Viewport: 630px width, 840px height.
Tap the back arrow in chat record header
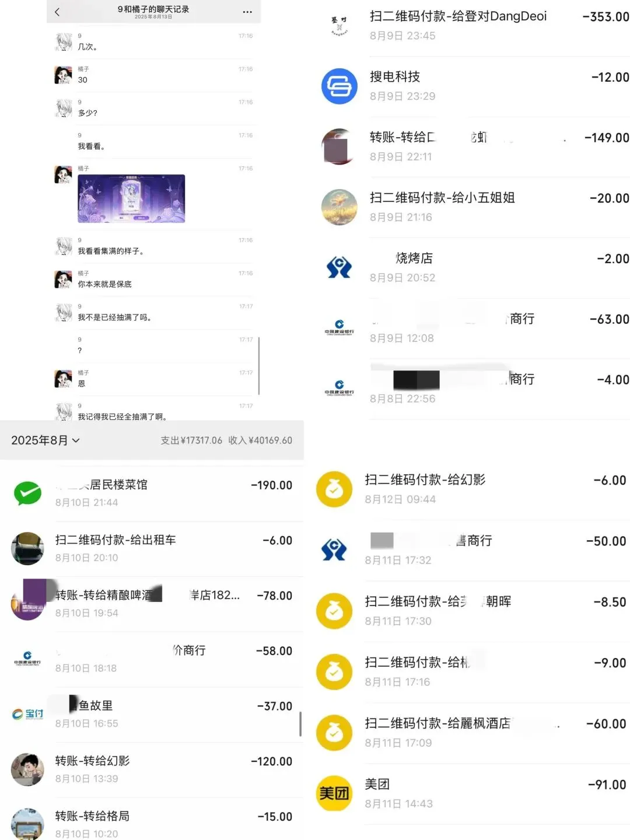coord(57,12)
